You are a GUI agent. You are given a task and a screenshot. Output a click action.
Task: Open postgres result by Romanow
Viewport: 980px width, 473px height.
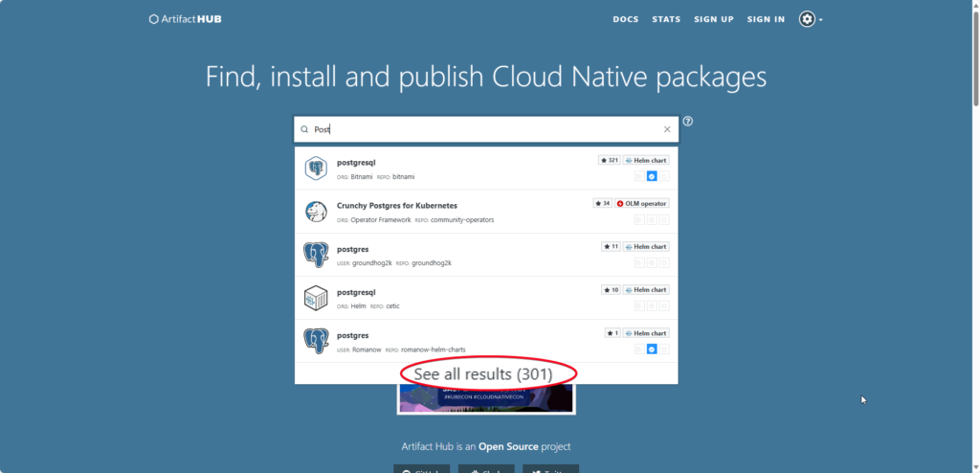coord(485,341)
